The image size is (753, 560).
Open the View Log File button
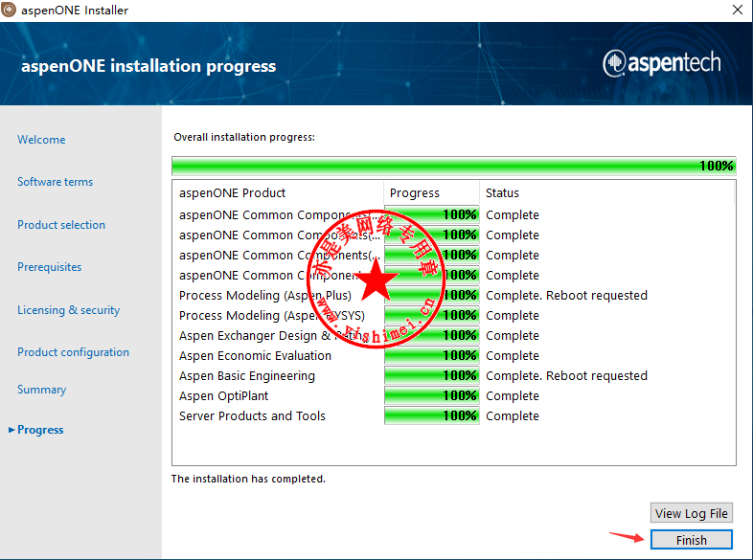click(x=691, y=513)
